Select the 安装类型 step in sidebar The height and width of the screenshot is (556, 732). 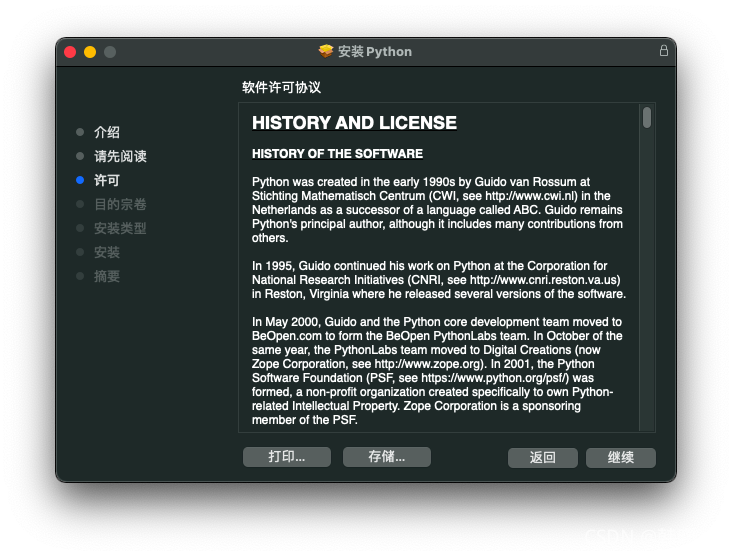click(120, 228)
